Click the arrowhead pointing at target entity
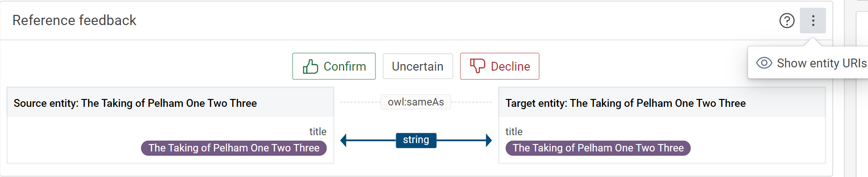Image resolution: width=868 pixels, height=177 pixels. pyautogui.click(x=489, y=140)
